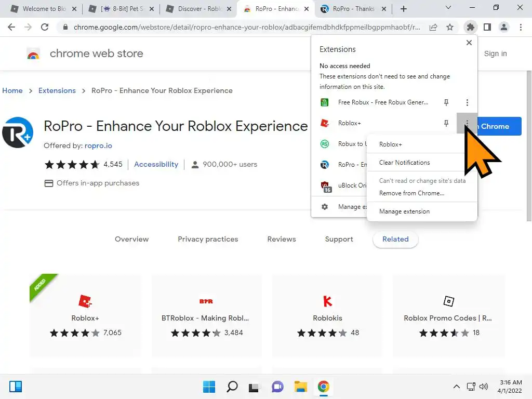
Task: Open the Roblox+ related extension card
Action: coord(85,315)
